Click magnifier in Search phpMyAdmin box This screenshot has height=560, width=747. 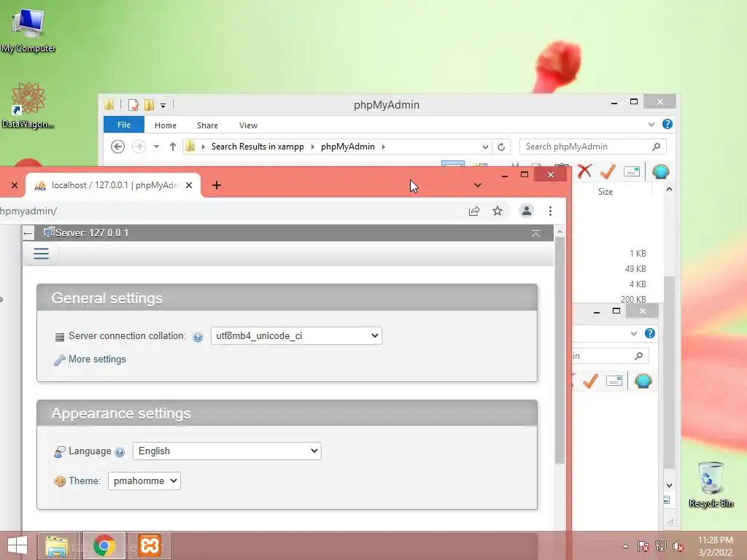pos(657,147)
